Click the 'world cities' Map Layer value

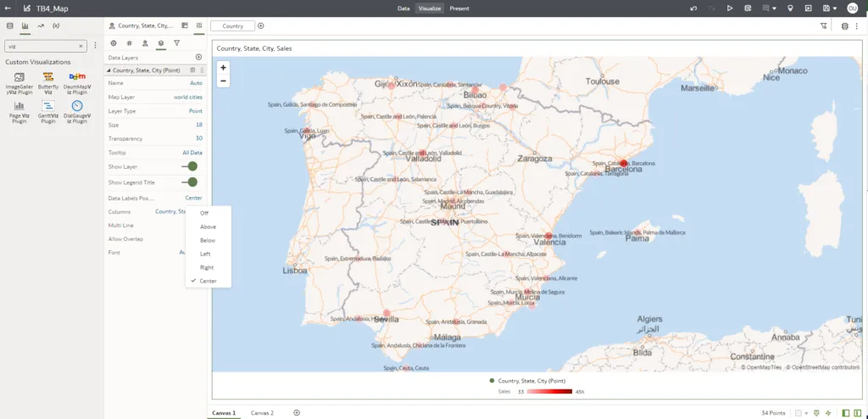point(187,98)
